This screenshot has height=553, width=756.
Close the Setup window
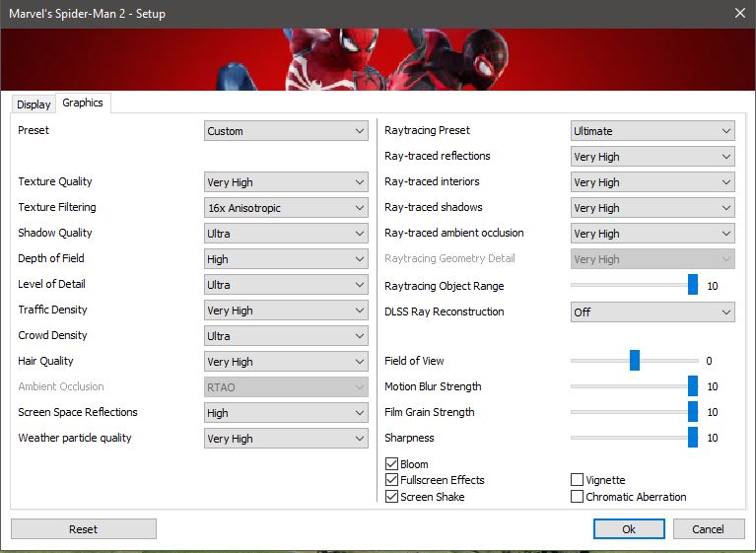(740, 13)
